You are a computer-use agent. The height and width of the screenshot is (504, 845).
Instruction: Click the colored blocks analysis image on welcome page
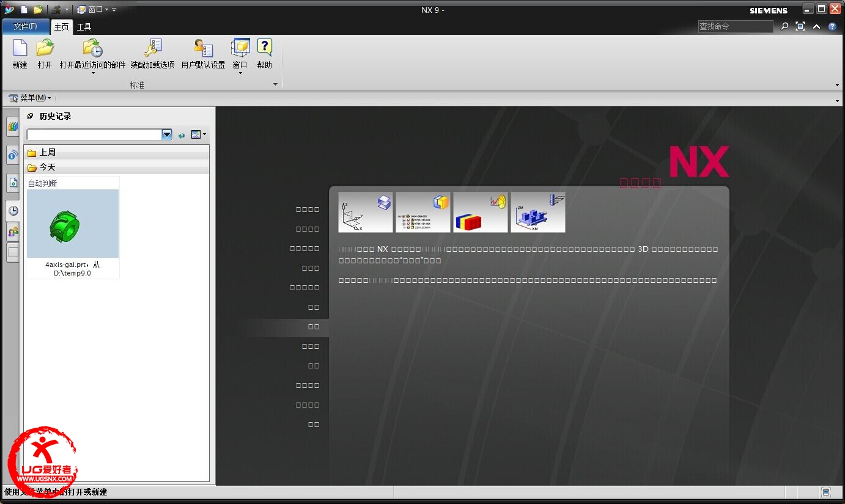481,212
